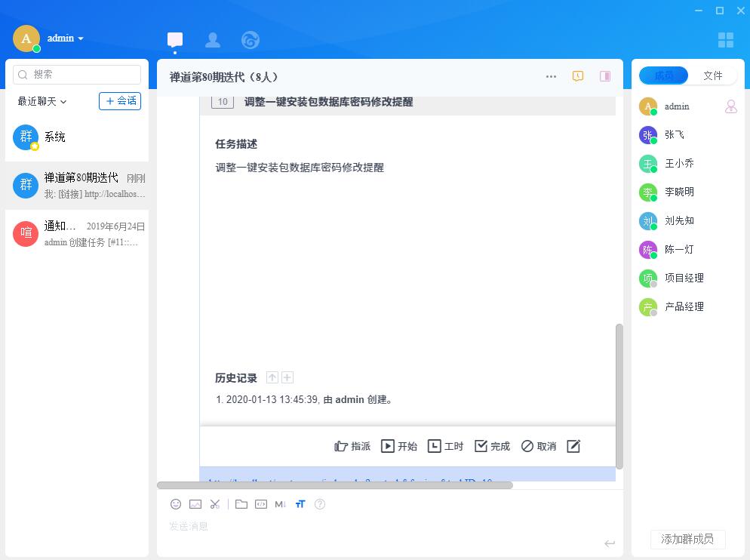The width and height of the screenshot is (750, 560).
Task: Click the send file folder icon
Action: [241, 504]
